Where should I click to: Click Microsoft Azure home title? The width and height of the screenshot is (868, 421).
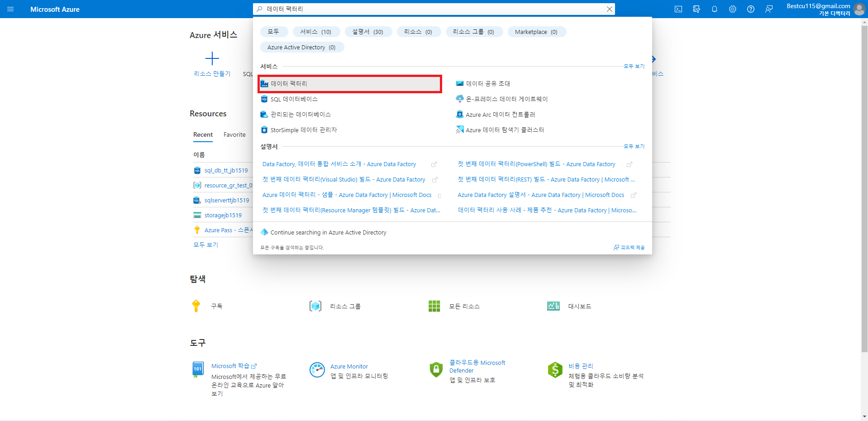(55, 10)
